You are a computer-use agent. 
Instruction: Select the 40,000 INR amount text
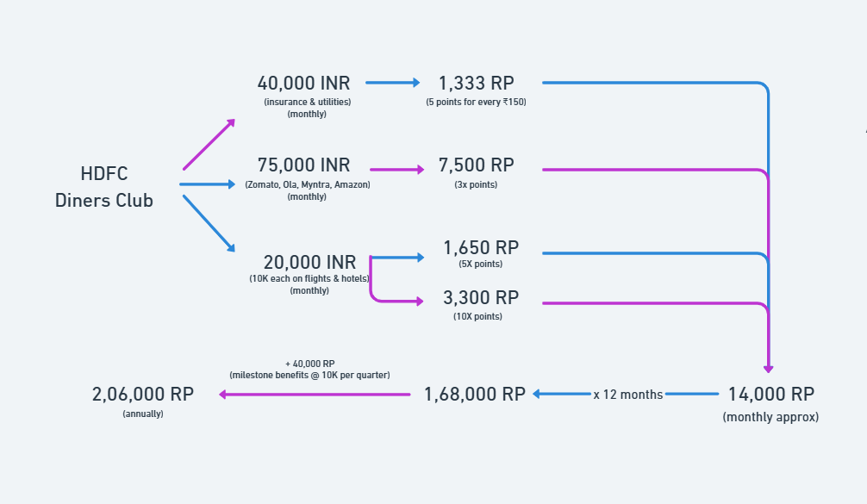303,84
